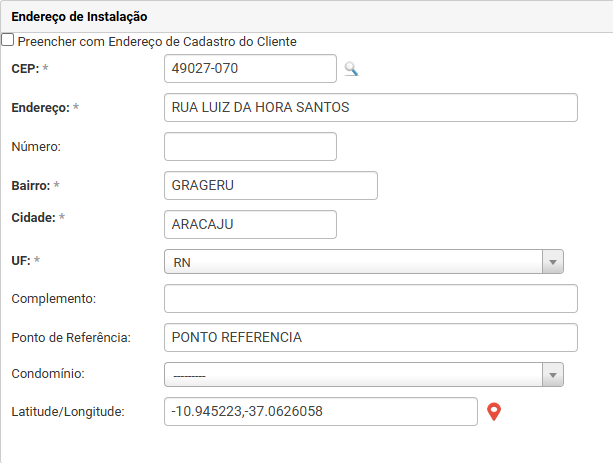The image size is (613, 463).
Task: Click the Latitude/Longitude coordinates field
Action: (x=320, y=412)
